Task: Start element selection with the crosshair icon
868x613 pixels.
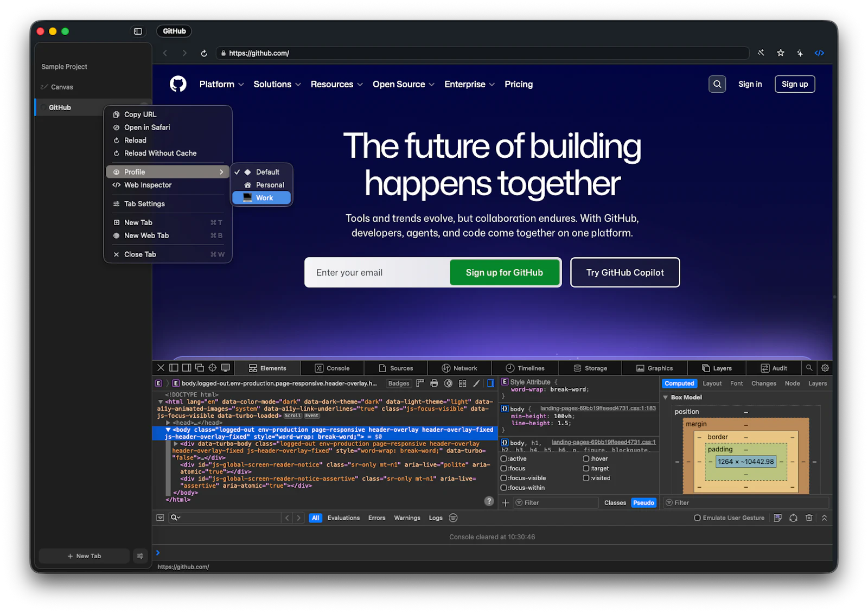Action: [x=213, y=368]
